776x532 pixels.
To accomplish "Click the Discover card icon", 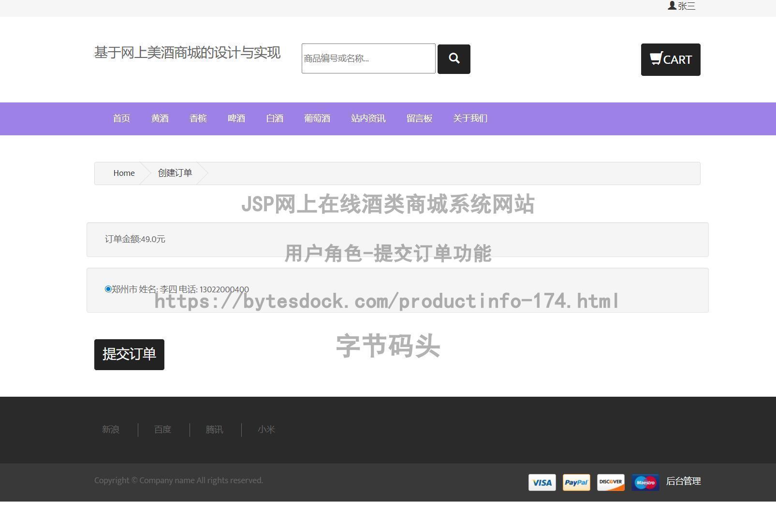I will point(610,482).
